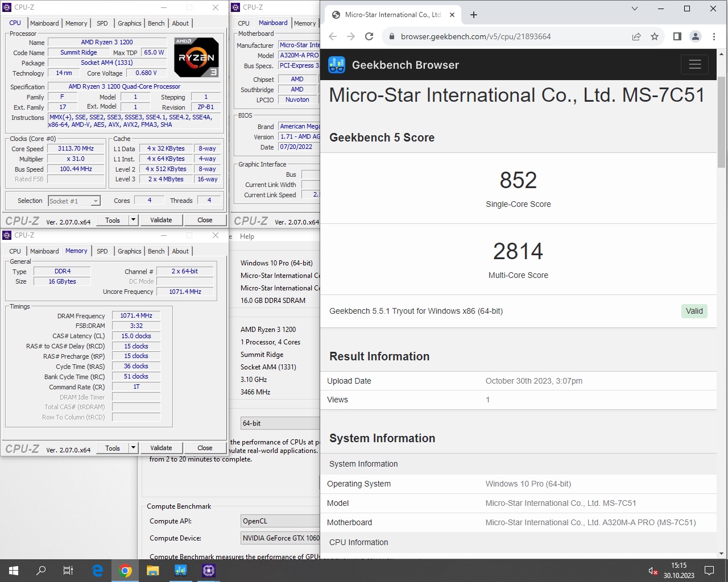Click the 852 single-core score

pos(518,180)
